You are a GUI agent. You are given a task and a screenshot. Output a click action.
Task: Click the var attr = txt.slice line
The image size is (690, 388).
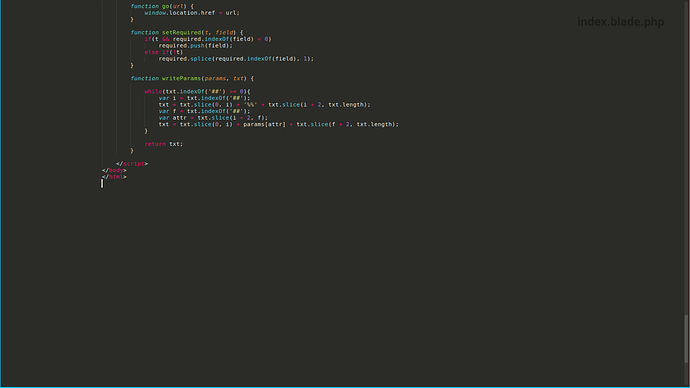tap(213, 118)
